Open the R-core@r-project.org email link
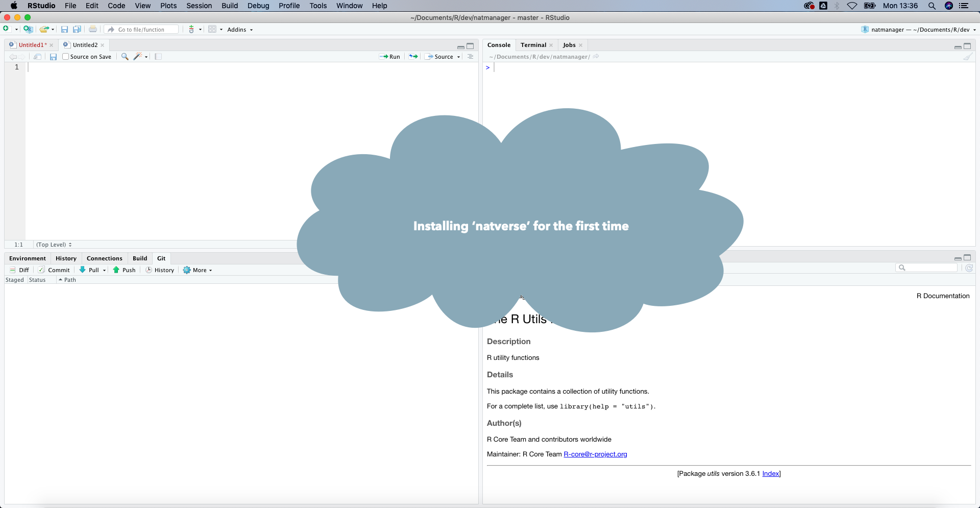 pyautogui.click(x=595, y=454)
